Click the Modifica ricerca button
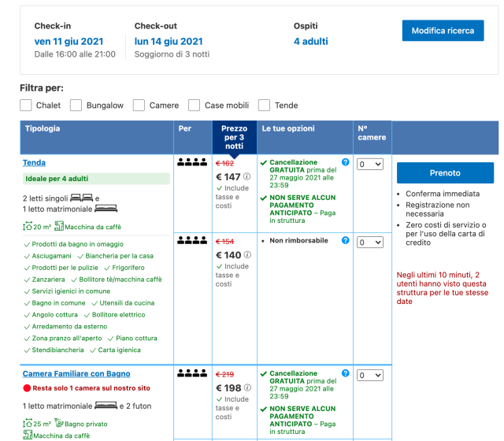The image size is (504, 441). [443, 31]
